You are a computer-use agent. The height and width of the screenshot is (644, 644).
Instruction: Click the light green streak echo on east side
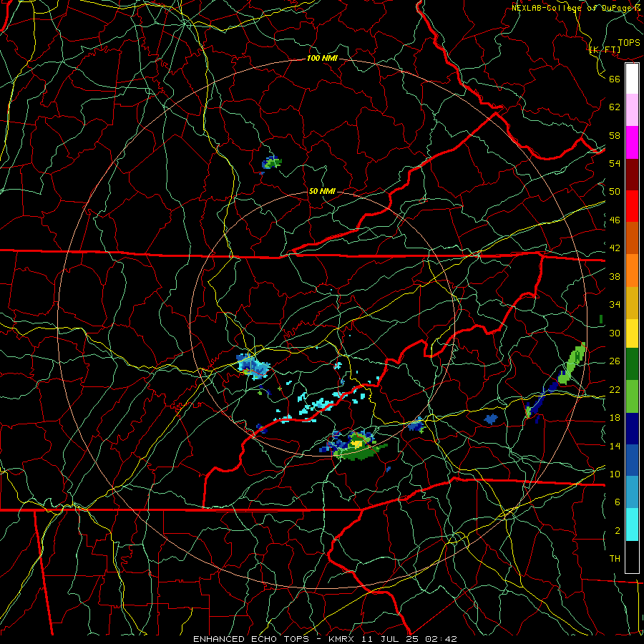[x=571, y=364]
